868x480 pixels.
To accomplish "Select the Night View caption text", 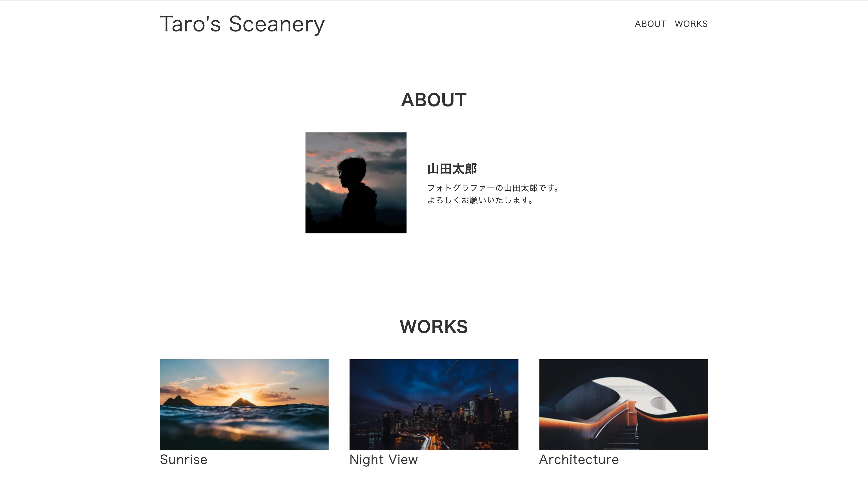I will click(x=383, y=459).
